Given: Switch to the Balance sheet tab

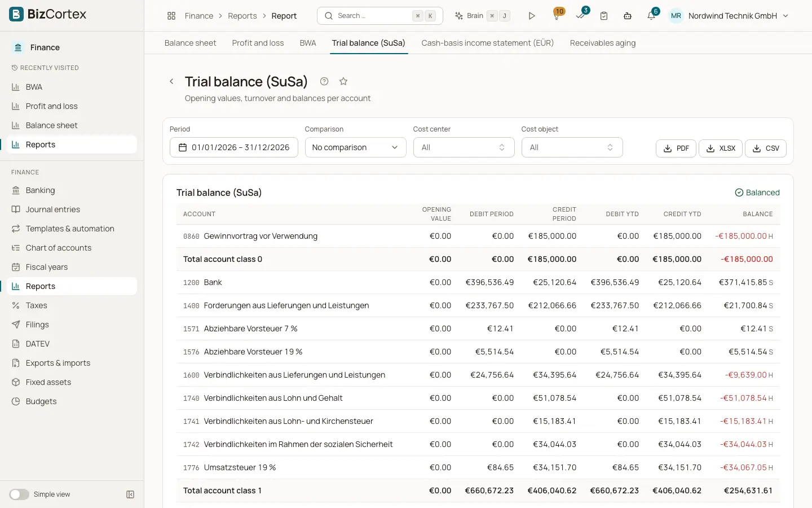Looking at the screenshot, I should 190,43.
